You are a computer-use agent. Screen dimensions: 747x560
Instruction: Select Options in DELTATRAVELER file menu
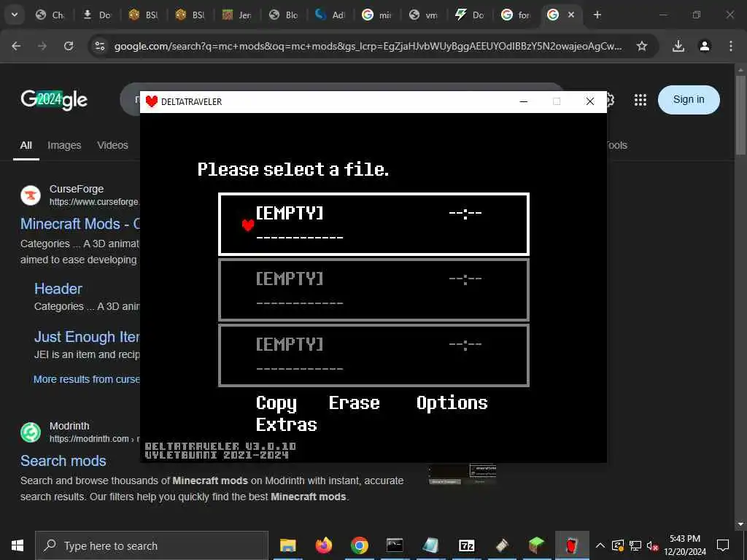tap(452, 404)
